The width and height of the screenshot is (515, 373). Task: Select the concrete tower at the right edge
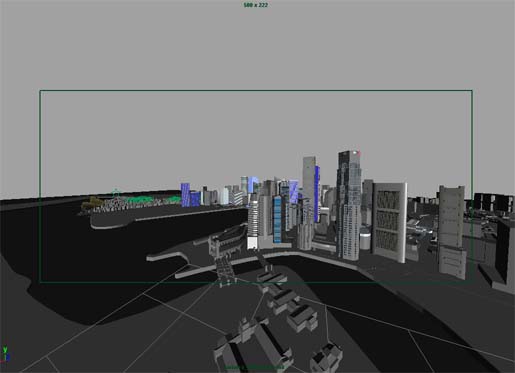(452, 232)
